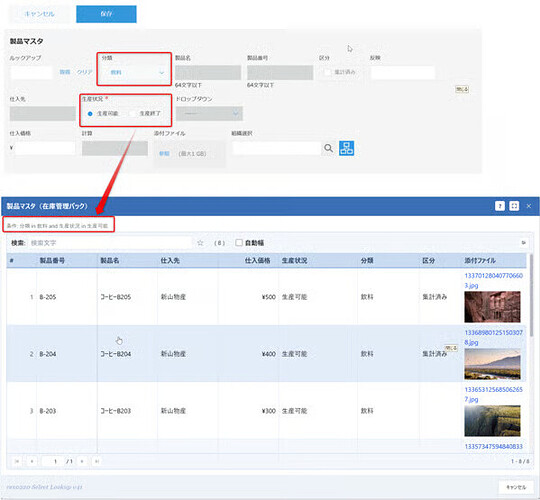Click the help question-mark icon in dialog header
The height and width of the screenshot is (500, 540).
click(500, 206)
